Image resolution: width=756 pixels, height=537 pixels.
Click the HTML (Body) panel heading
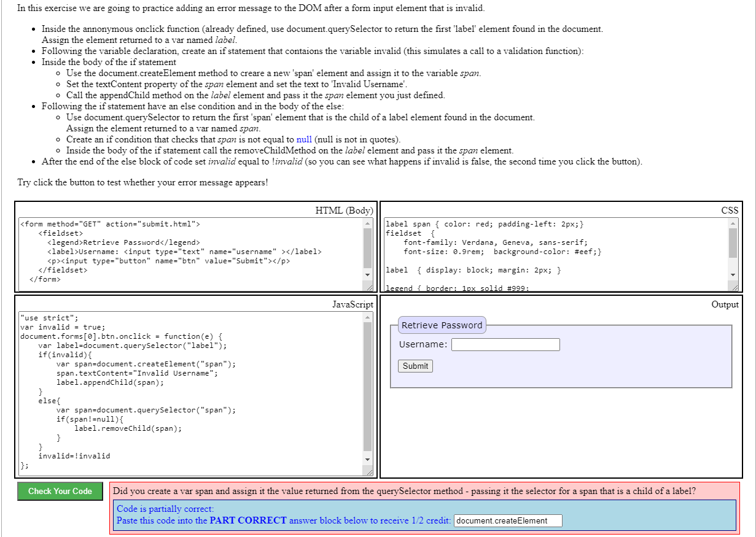tap(344, 211)
